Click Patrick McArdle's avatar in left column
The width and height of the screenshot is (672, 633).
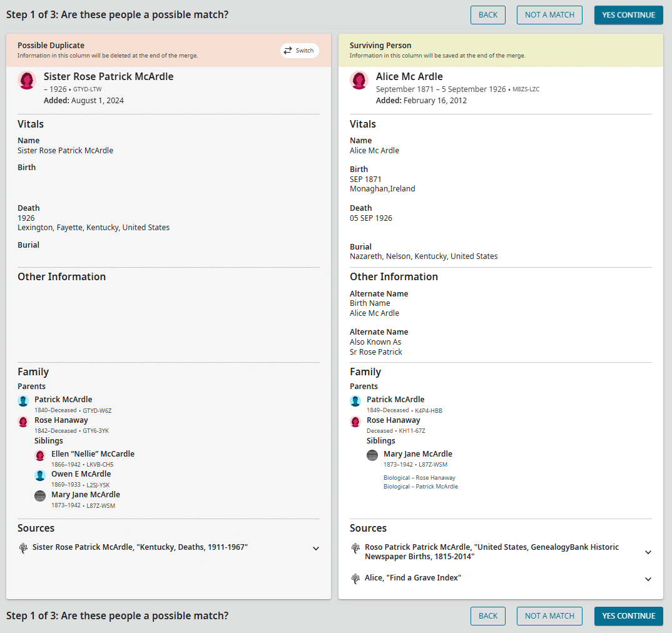pyautogui.click(x=23, y=401)
